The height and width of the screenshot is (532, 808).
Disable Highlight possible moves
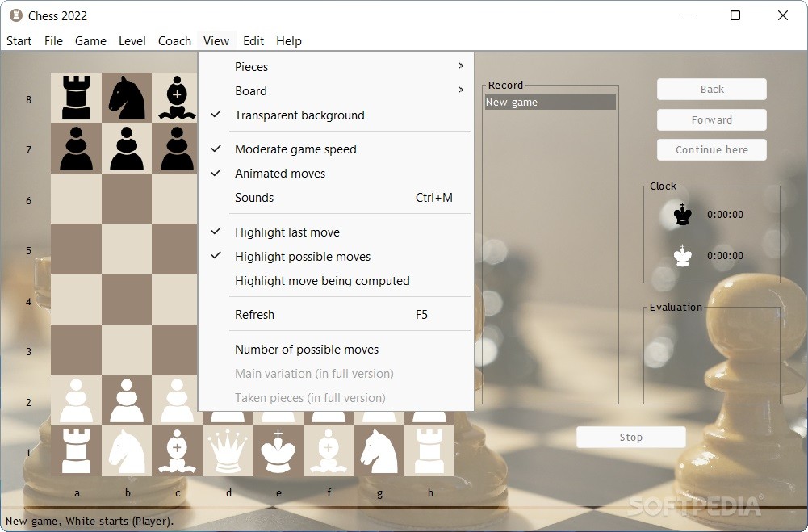[336, 256]
